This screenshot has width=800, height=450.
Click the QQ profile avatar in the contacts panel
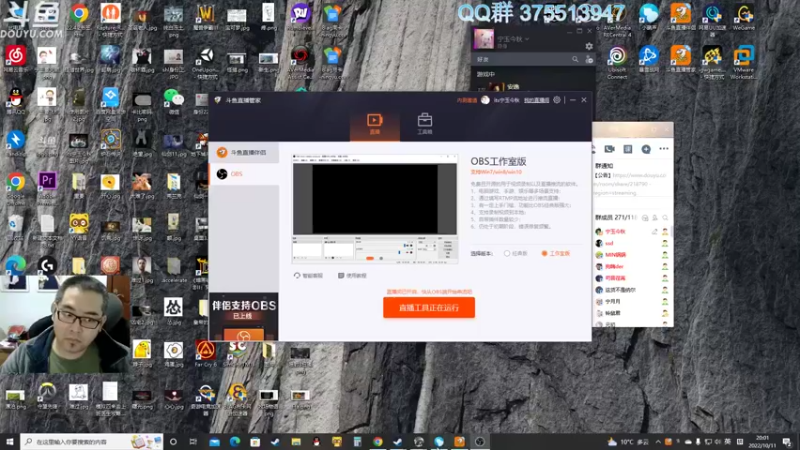click(x=484, y=39)
